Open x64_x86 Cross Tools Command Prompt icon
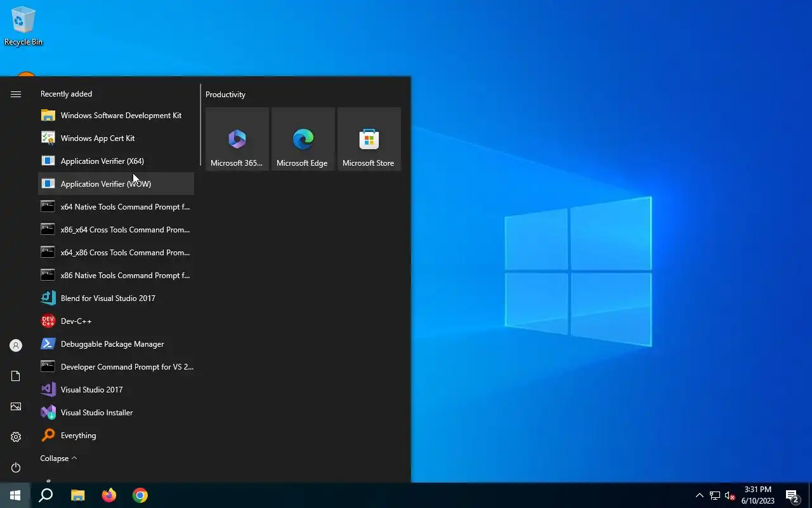The width and height of the screenshot is (812, 508). [48, 253]
